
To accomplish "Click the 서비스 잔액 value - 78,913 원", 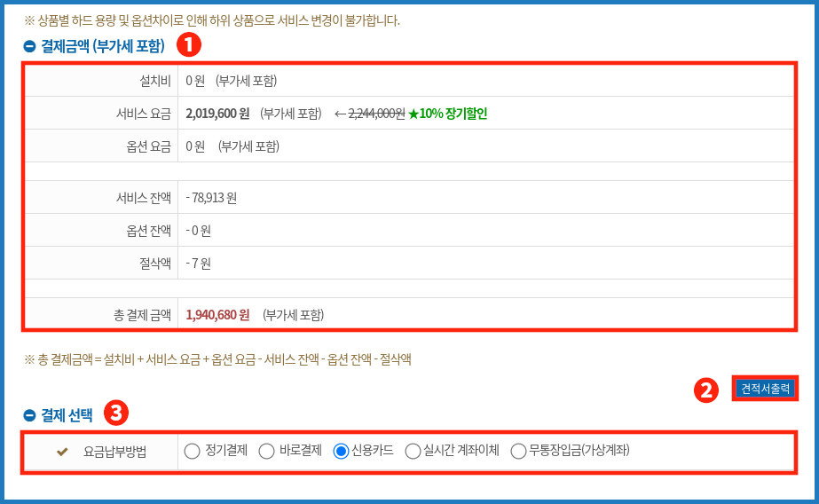I will pos(211,197).
